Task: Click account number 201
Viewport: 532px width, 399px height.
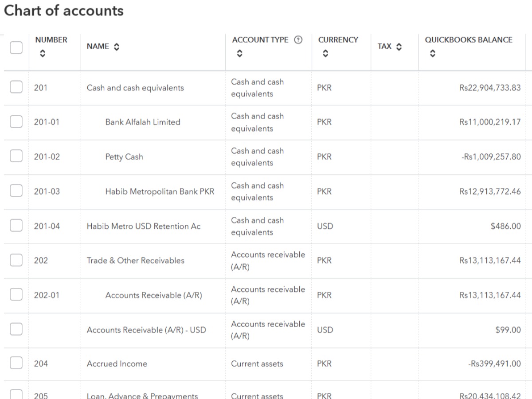Action: coord(41,88)
